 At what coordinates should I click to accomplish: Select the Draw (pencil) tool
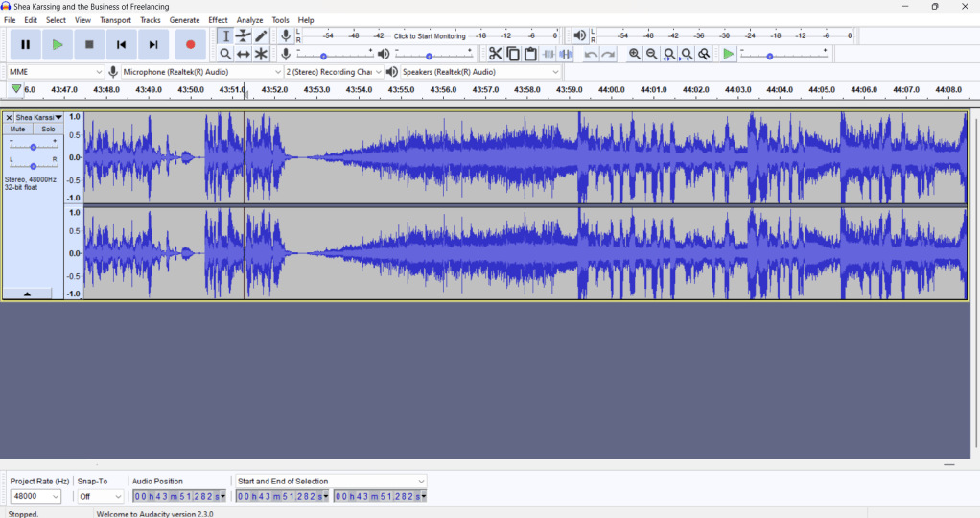[261, 35]
